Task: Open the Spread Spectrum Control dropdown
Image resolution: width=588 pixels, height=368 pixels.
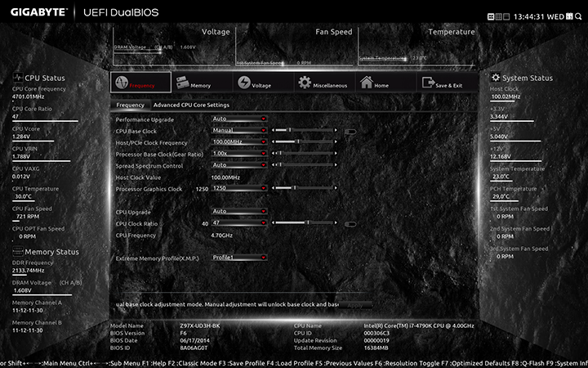Action: (239, 164)
